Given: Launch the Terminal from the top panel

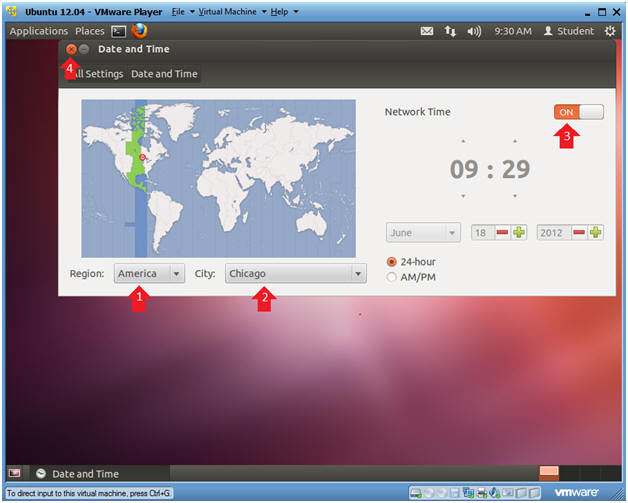Looking at the screenshot, I should click(x=118, y=31).
